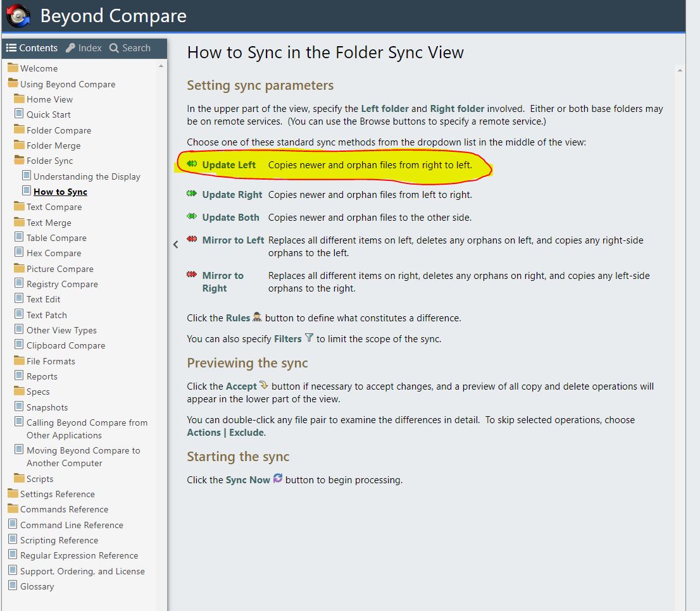Click the Update Left arrows icon
700x611 pixels.
tap(192, 164)
